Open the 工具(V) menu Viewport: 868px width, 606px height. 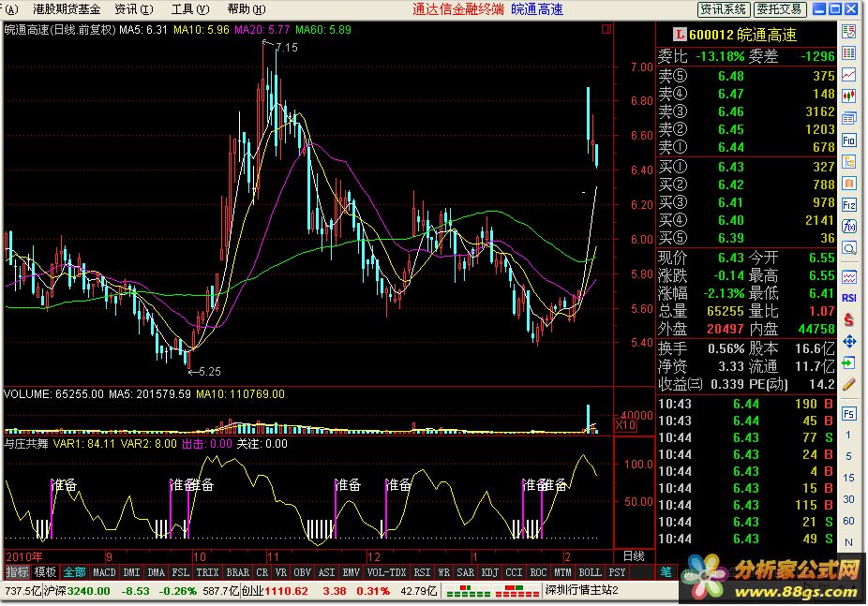[x=190, y=9]
